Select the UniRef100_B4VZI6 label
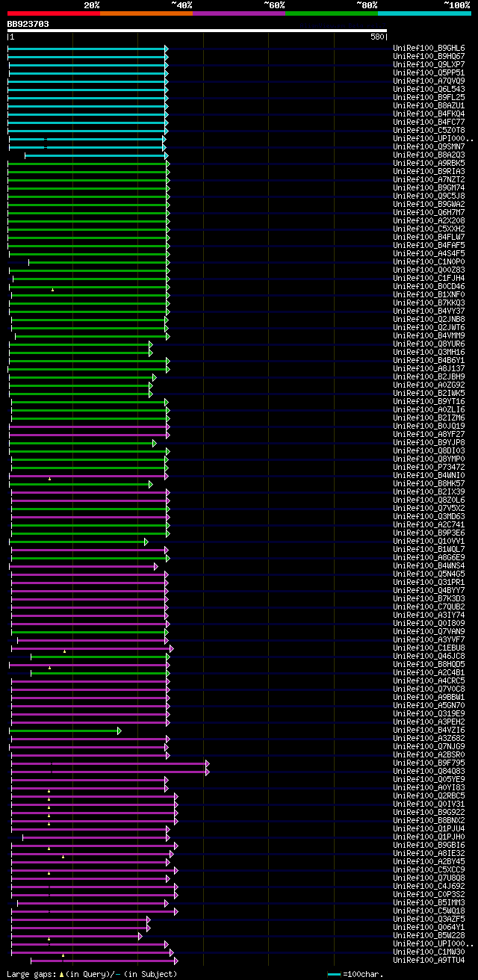This screenshot has height=980, width=478. (429, 730)
